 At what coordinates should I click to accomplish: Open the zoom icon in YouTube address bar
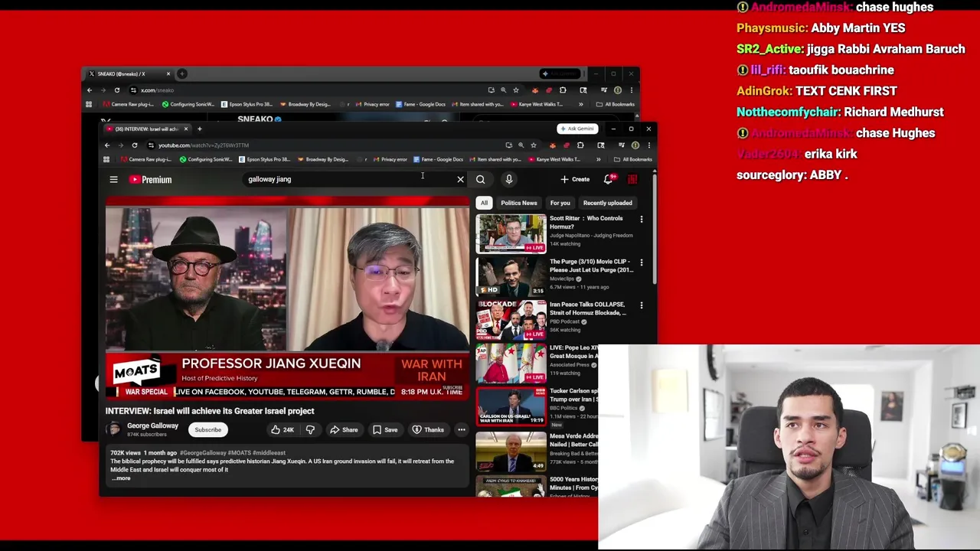click(x=521, y=145)
